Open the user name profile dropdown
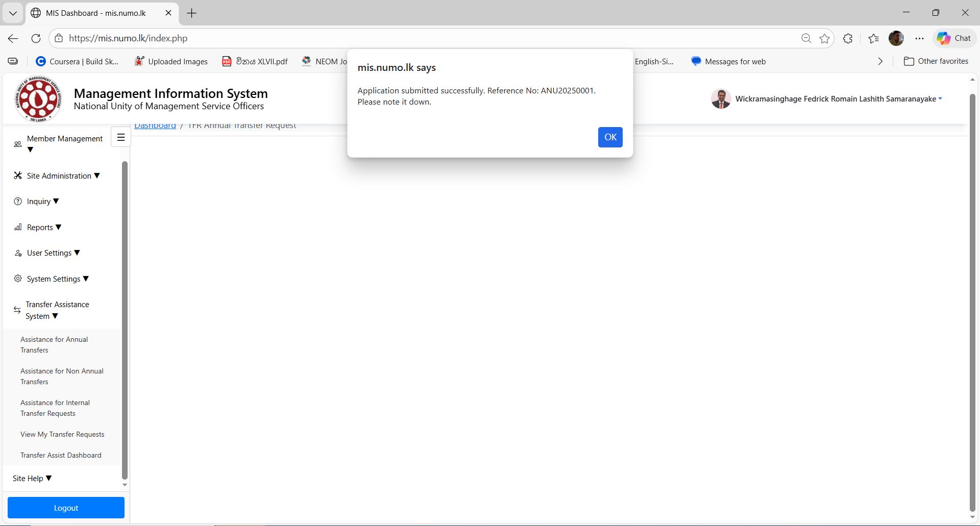 point(835,99)
